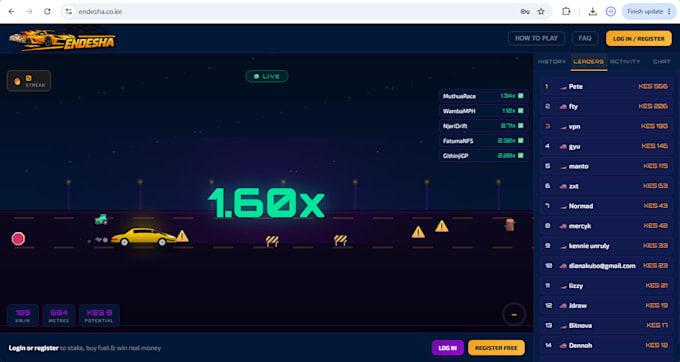Click the brown barrel obstacle on the road
680x362 pixels.
[510, 225]
